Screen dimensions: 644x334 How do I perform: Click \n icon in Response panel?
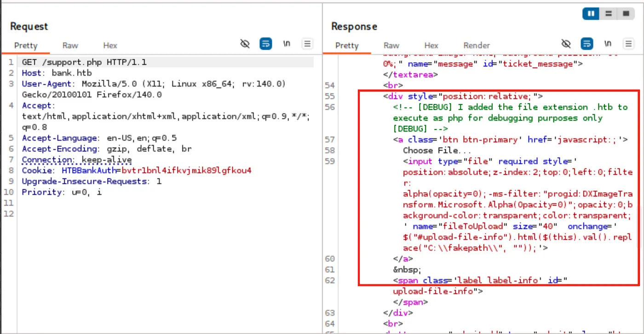pyautogui.click(x=608, y=44)
